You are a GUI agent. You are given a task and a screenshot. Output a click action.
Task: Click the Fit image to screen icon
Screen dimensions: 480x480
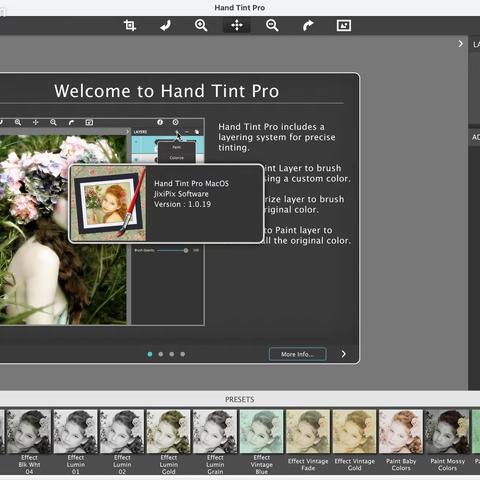344,25
